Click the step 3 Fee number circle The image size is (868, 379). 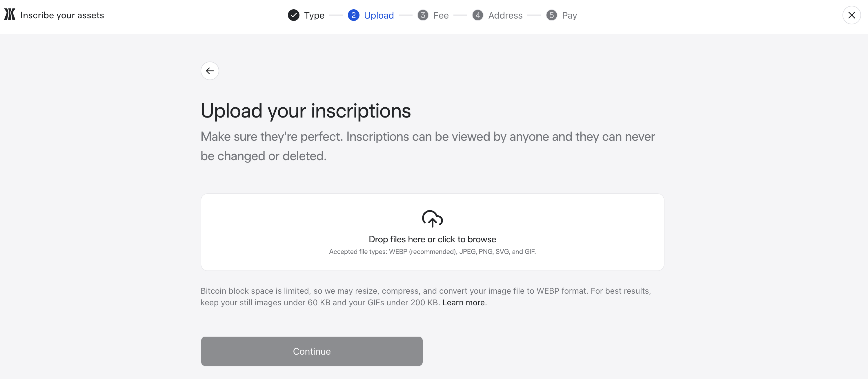[422, 15]
